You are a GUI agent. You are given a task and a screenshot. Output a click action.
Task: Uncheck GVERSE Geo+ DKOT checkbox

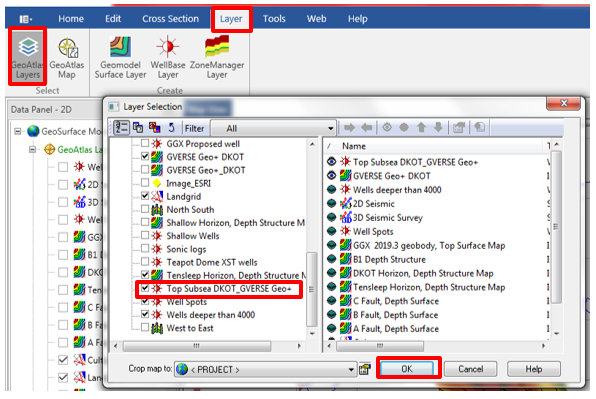[145, 157]
